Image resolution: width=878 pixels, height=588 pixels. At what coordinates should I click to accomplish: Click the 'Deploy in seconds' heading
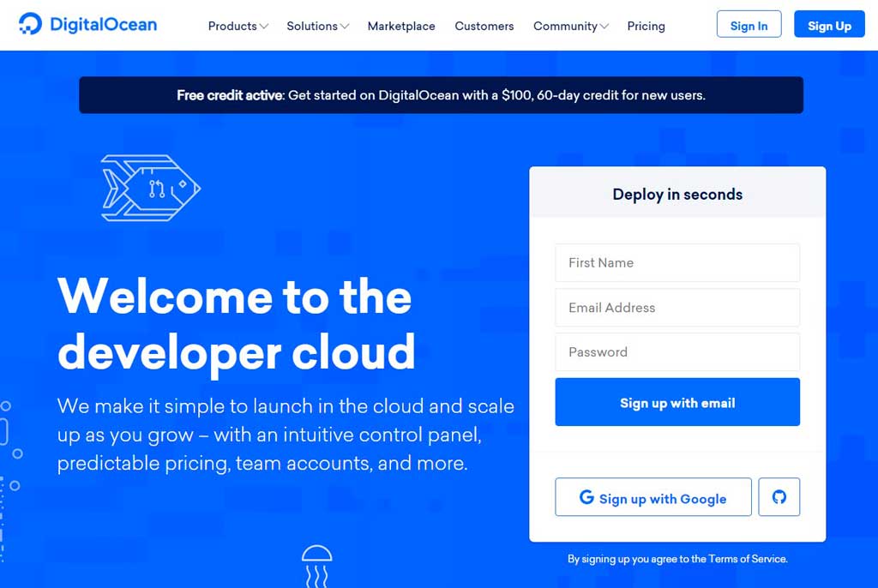pyautogui.click(x=677, y=195)
